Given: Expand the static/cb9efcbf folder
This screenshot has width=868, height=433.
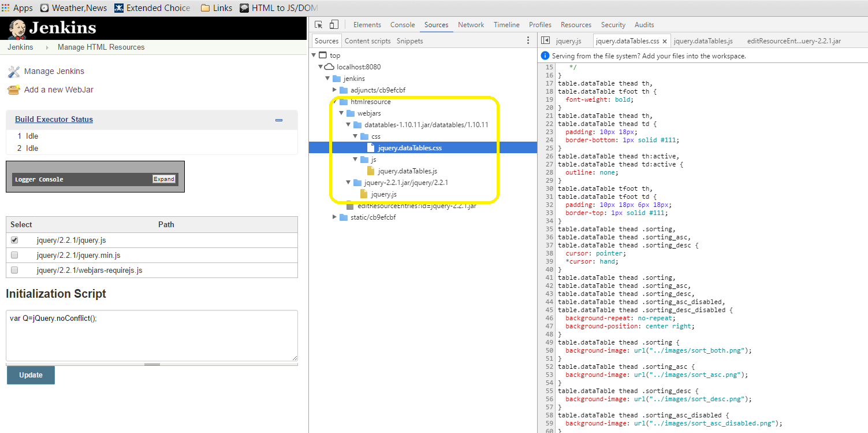Looking at the screenshot, I should coord(334,217).
